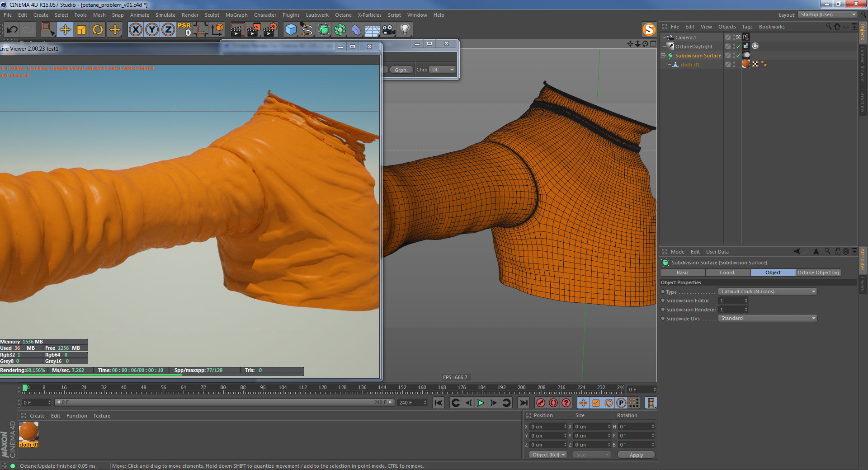Click the Undo arrow icon

point(12,30)
